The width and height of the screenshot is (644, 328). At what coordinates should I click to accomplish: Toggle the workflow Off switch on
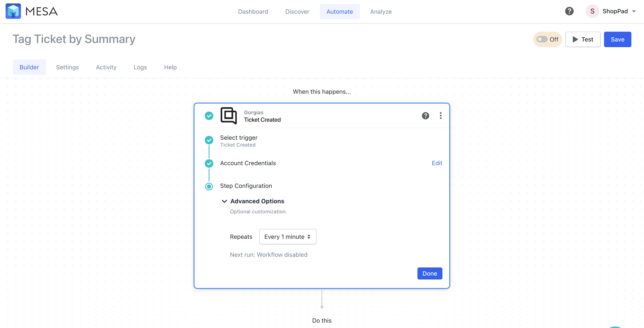pyautogui.click(x=542, y=39)
